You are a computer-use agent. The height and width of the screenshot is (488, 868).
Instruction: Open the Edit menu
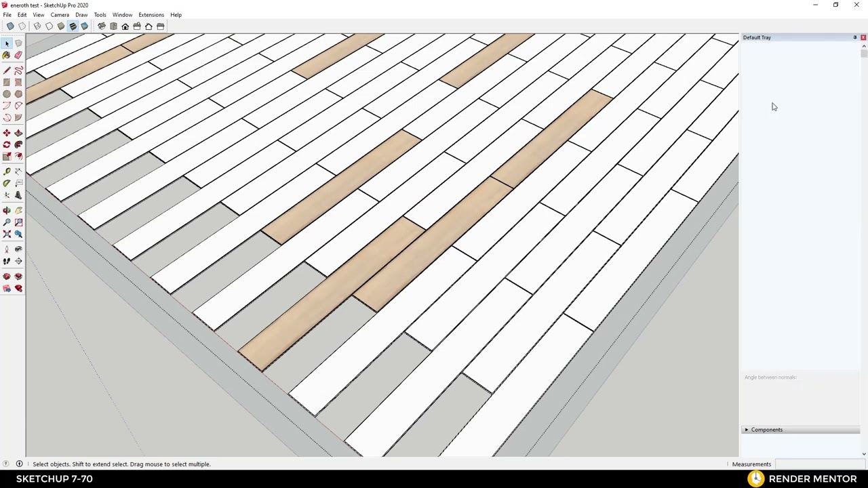pos(22,15)
